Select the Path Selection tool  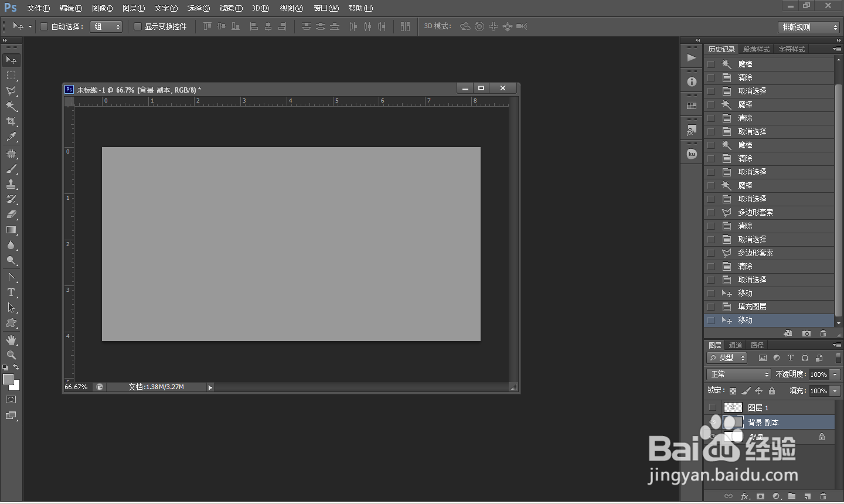(11, 308)
